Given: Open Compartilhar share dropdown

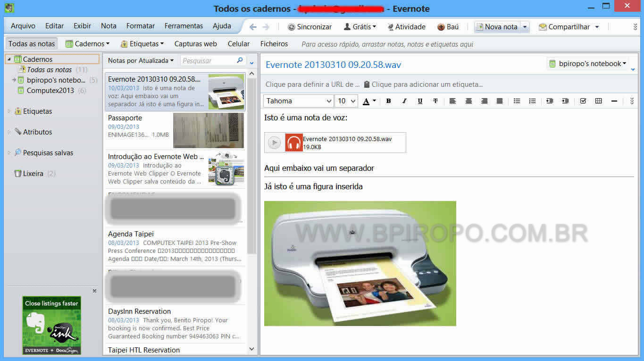Looking at the screenshot, I should [x=569, y=27].
